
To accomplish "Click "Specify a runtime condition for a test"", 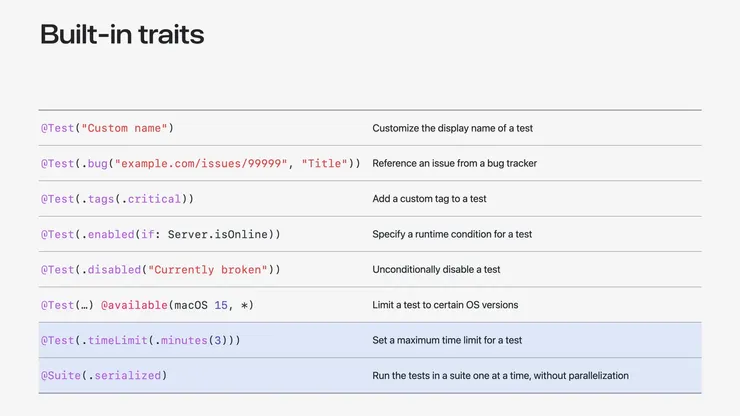I will [452, 234].
